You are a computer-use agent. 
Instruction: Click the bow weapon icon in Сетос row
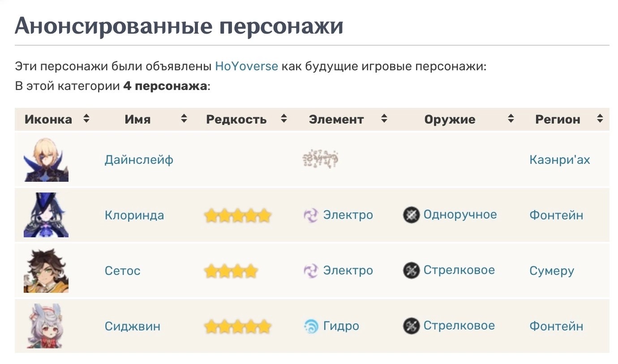coord(411,270)
